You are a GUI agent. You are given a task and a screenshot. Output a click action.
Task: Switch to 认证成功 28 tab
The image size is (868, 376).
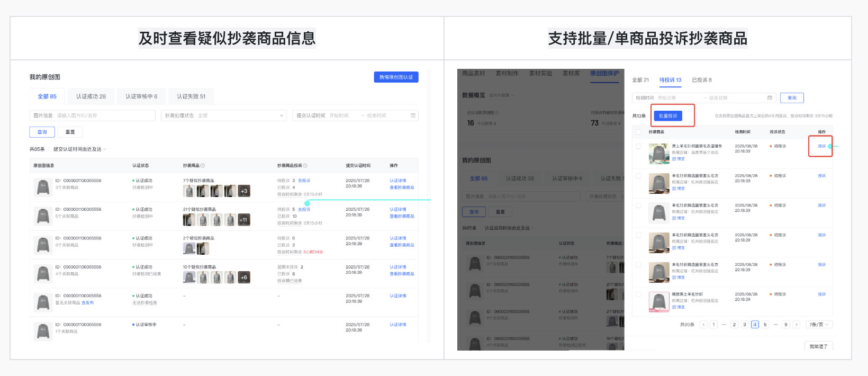[x=91, y=96]
